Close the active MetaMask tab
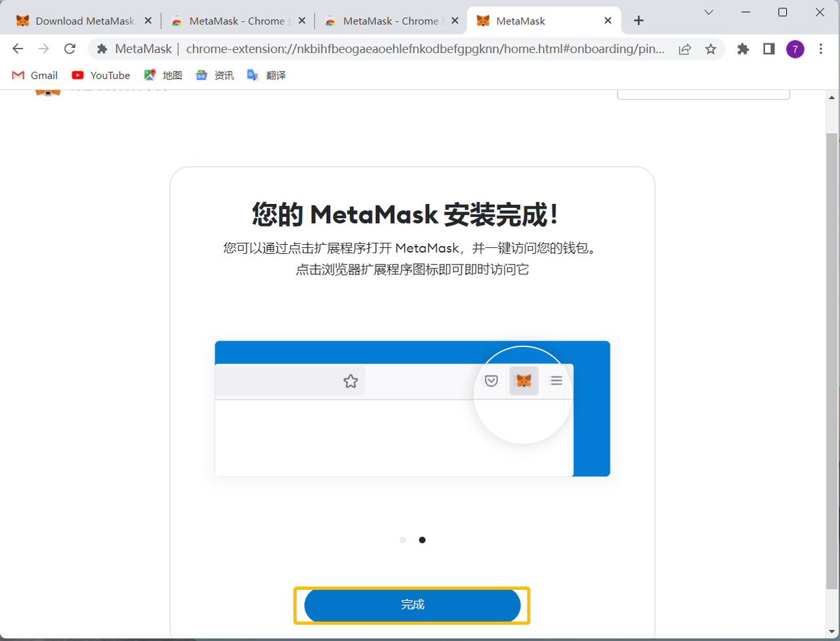 [x=608, y=21]
